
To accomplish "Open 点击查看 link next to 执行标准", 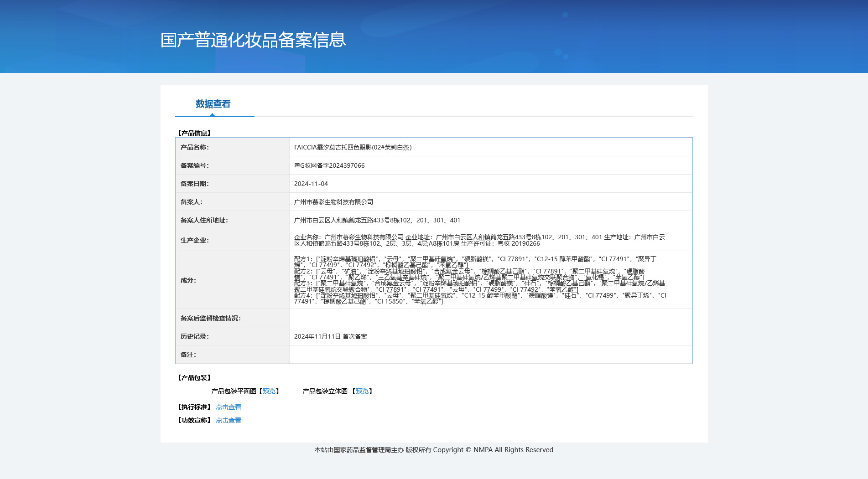I will pos(229,407).
